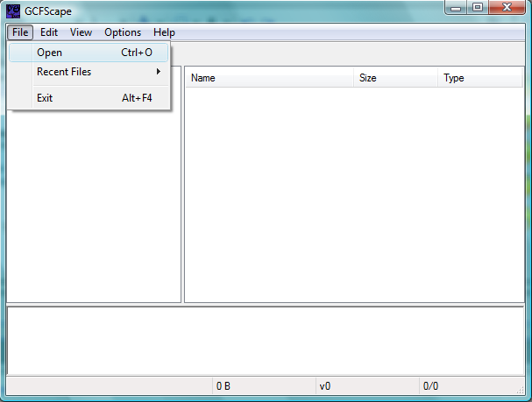This screenshot has height=402, width=532.
Task: Open the View menu
Action: 81,32
